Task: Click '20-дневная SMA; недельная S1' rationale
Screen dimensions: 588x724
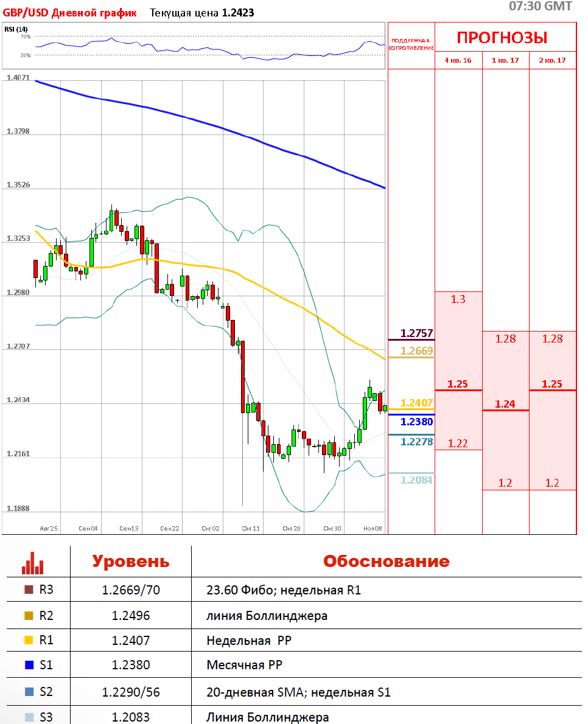Action: [298, 692]
